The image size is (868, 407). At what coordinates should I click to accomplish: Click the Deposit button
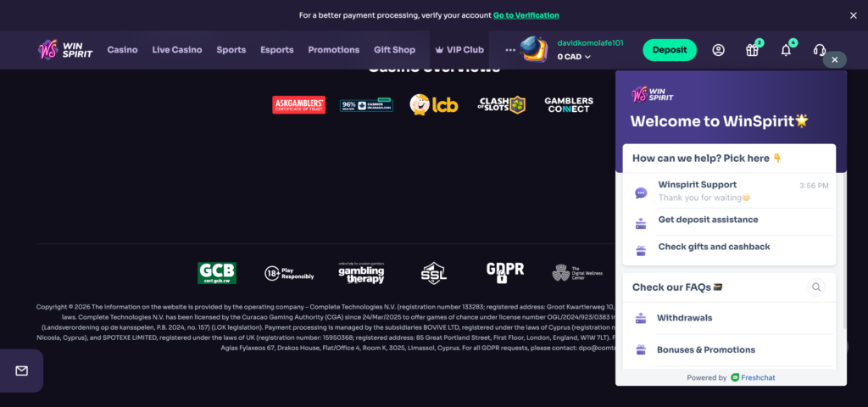(670, 50)
